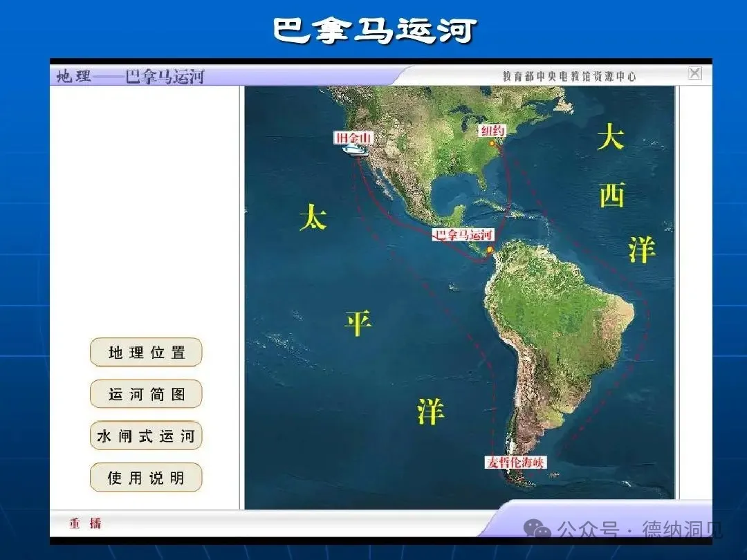
Task: Select the orange dot marker at 纽约
Action: click(x=492, y=143)
